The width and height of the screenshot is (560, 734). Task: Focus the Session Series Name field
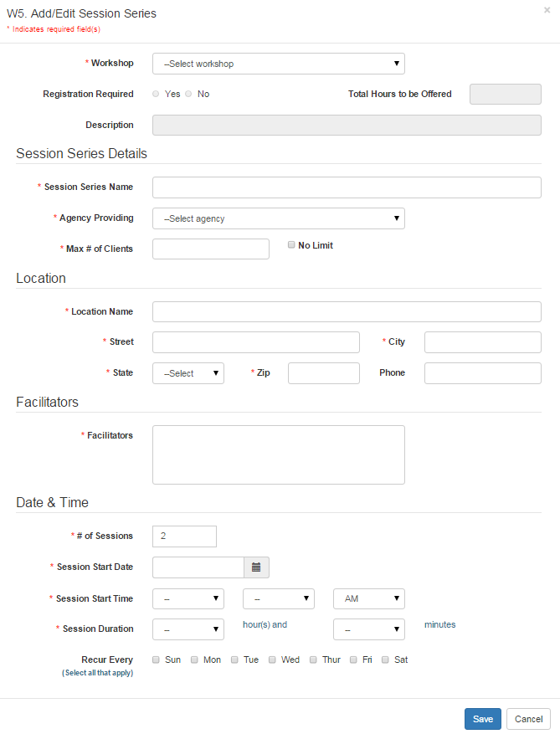(347, 187)
